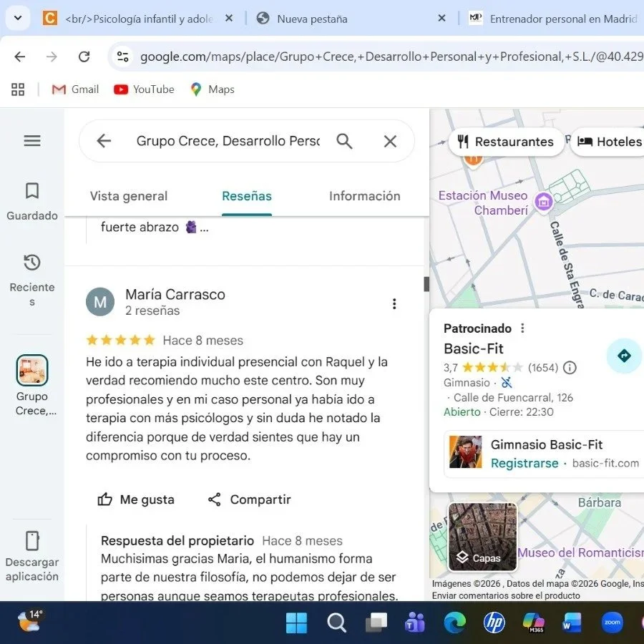Close the Psicología infantil tab
The width and height of the screenshot is (644, 644).
(x=229, y=19)
